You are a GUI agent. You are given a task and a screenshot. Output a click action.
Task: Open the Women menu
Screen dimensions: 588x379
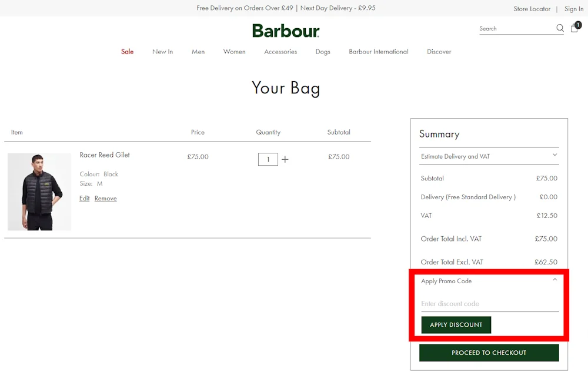point(235,52)
